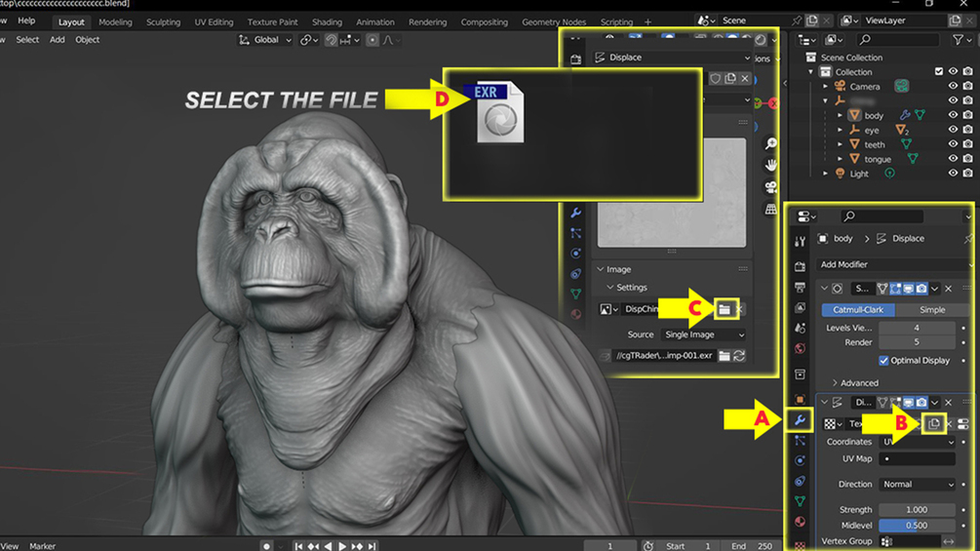980x551 pixels.
Task: Open the Tool properties tab icon
Action: [x=800, y=242]
